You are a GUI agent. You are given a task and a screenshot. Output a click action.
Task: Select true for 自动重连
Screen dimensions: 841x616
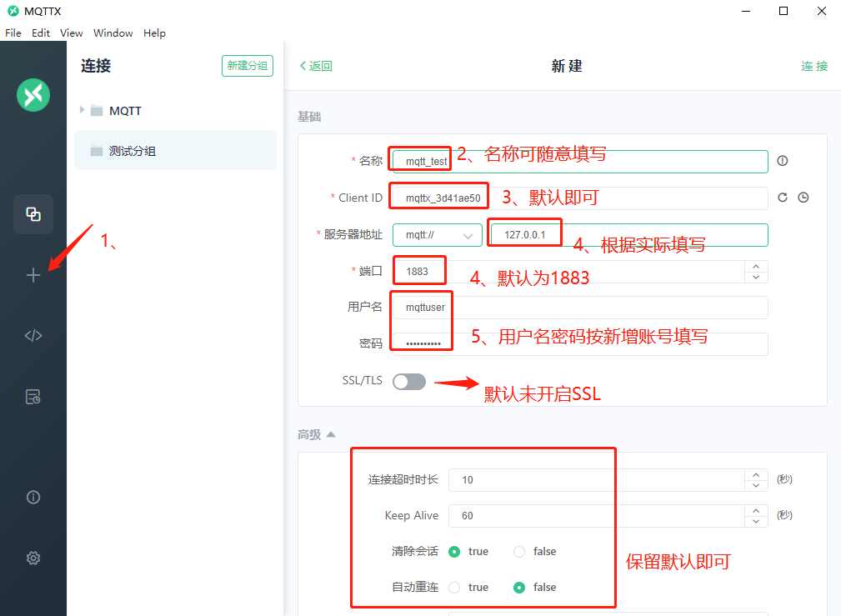click(454, 588)
